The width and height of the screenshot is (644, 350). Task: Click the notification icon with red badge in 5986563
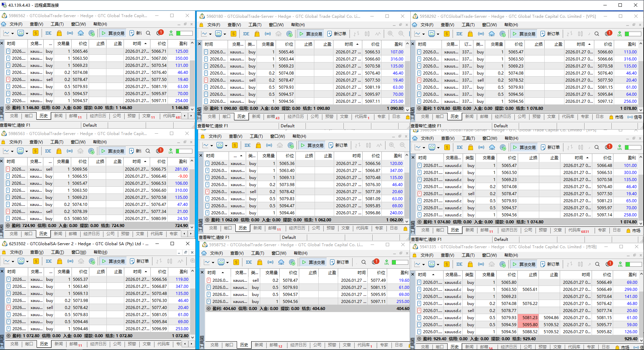click(x=159, y=151)
